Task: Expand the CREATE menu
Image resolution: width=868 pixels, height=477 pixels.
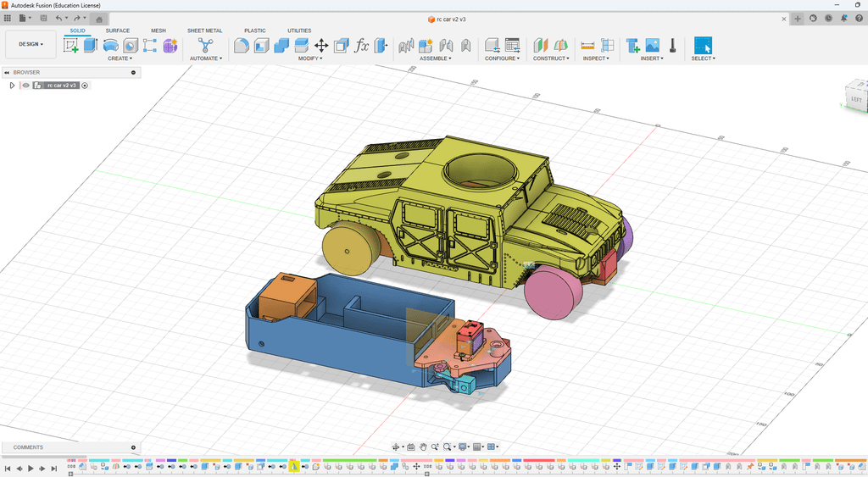Action: pyautogui.click(x=120, y=58)
